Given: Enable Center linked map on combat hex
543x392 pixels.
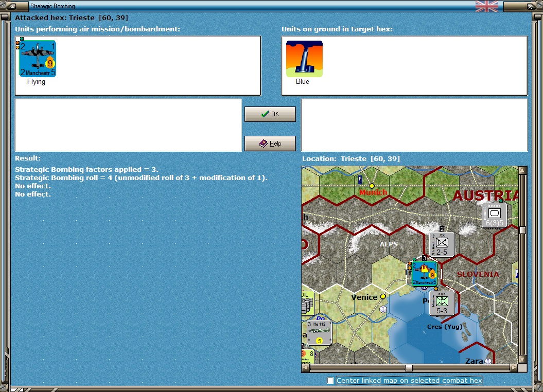Looking at the screenshot, I should [330, 381].
